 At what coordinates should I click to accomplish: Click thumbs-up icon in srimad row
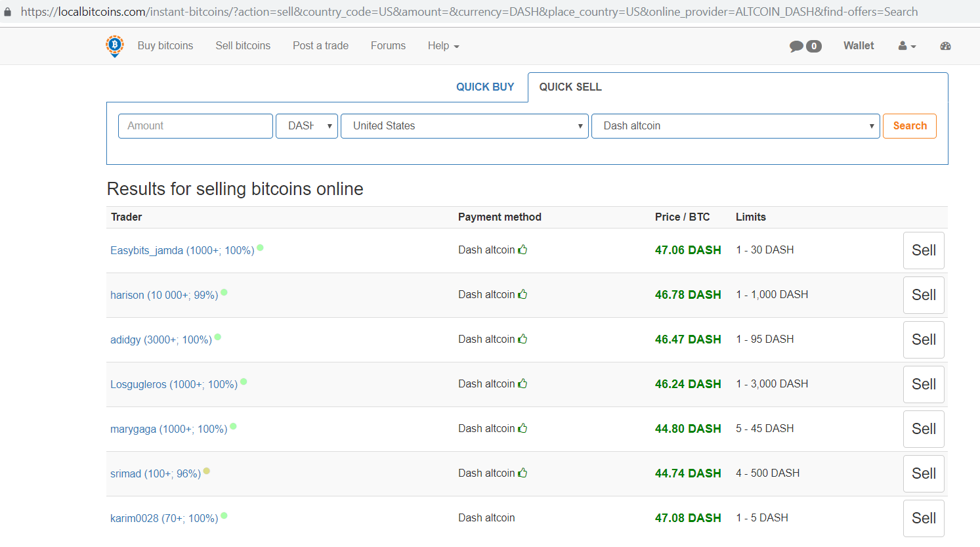522,473
